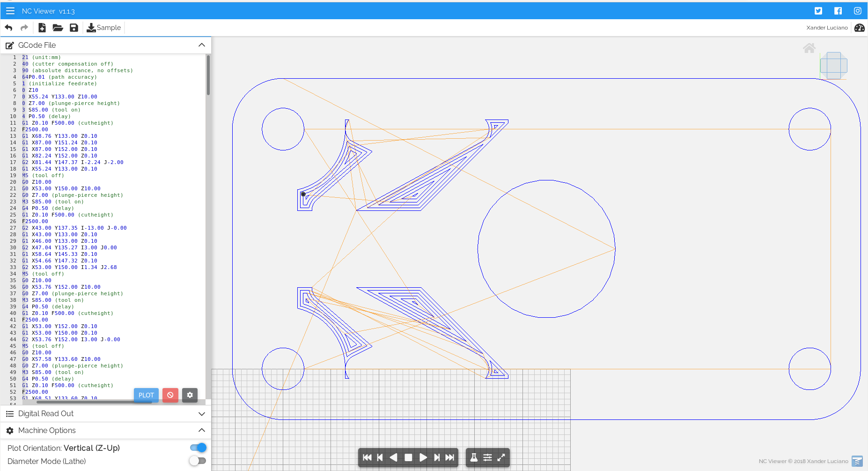This screenshot has height=471, width=868.
Task: Collapse the Machine Options panel
Action: point(202,430)
